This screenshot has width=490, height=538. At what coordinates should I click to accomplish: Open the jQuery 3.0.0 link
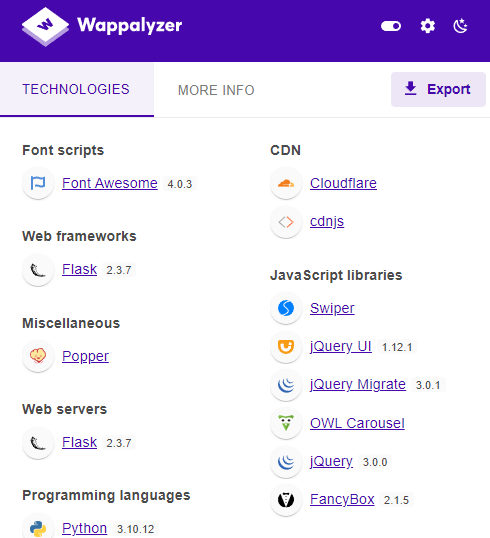[x=331, y=461]
